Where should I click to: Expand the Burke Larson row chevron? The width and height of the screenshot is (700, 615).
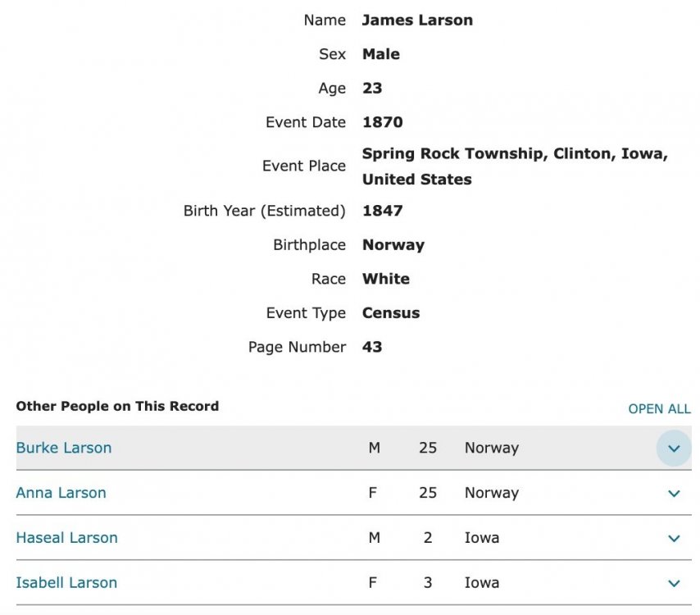[674, 448]
